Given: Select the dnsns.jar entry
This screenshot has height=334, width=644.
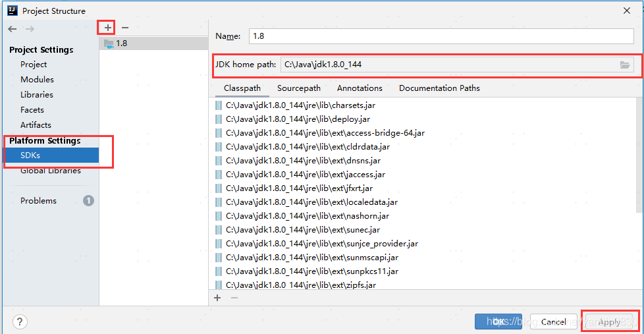Looking at the screenshot, I should pyautogui.click(x=303, y=161).
